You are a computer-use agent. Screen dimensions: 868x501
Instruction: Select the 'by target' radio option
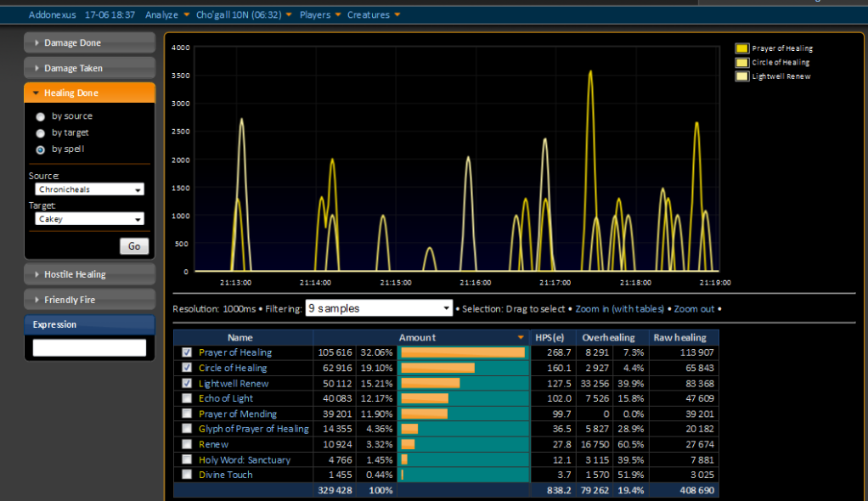[x=41, y=133]
